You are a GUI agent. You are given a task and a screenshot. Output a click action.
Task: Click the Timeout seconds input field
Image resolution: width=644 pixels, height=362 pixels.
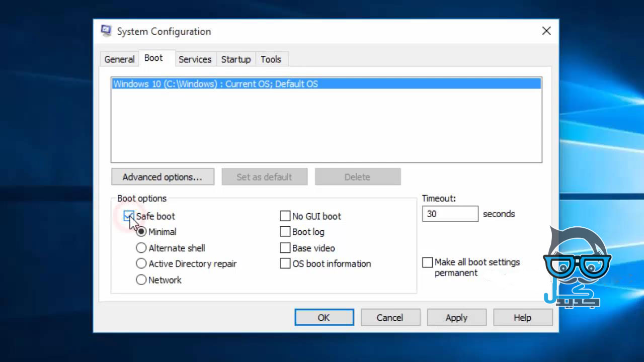pyautogui.click(x=450, y=214)
